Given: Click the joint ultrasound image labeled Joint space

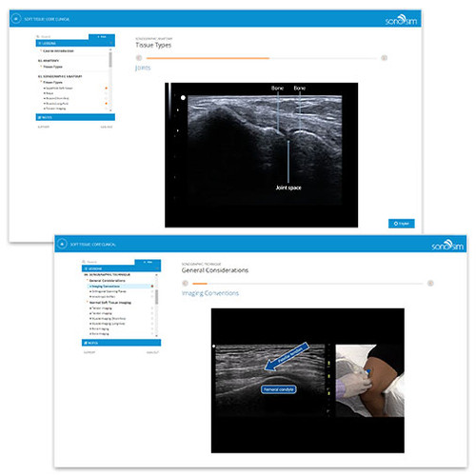Looking at the screenshot, I should pyautogui.click(x=261, y=155).
